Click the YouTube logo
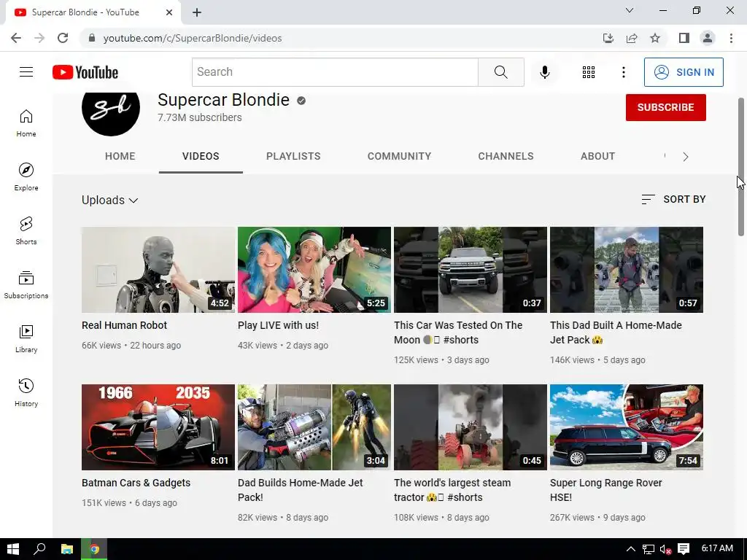This screenshot has height=560, width=747. pyautogui.click(x=85, y=72)
